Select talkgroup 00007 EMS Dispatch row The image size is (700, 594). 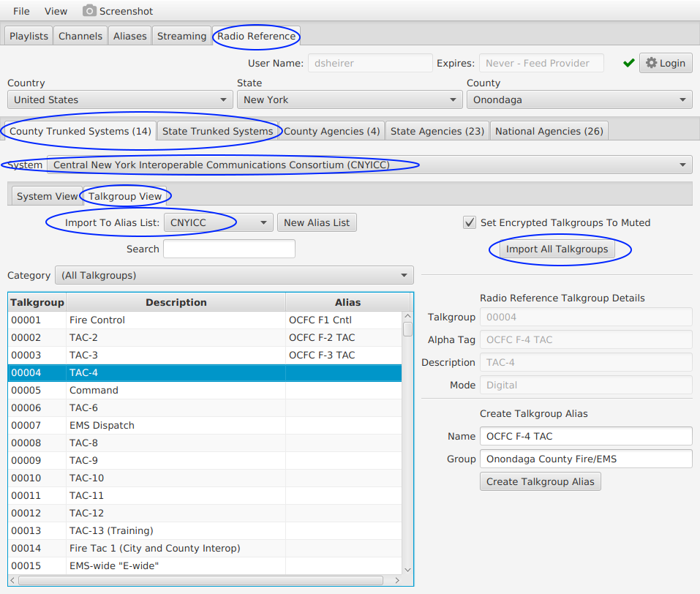205,425
